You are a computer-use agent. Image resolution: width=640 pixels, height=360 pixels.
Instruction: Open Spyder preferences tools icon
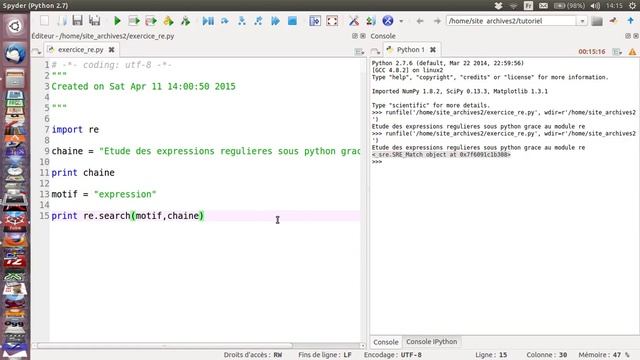pos(354,21)
